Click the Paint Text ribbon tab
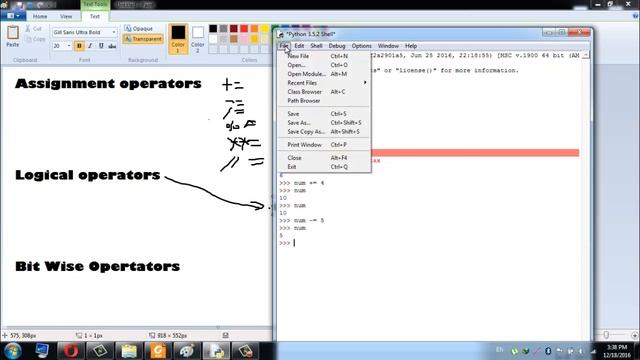The height and width of the screenshot is (360, 640). [x=95, y=16]
